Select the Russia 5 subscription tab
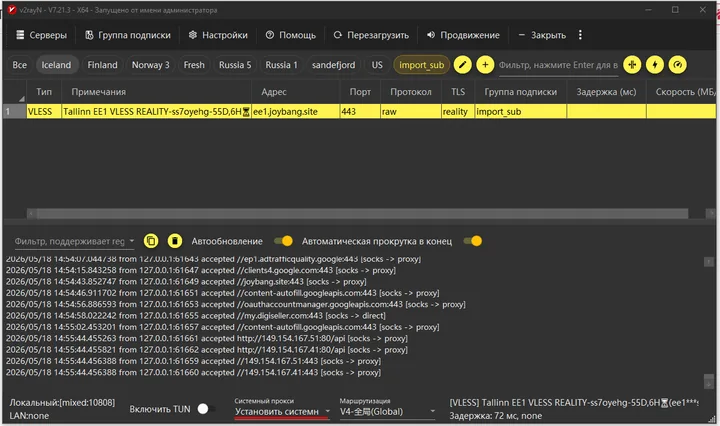Image resolution: width=720 pixels, height=426 pixels. point(235,65)
